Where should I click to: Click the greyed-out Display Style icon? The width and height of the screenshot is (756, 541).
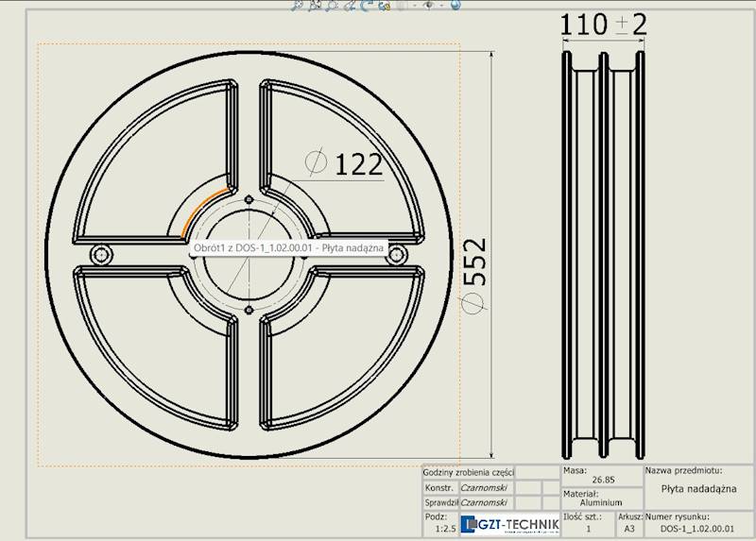coord(402,5)
